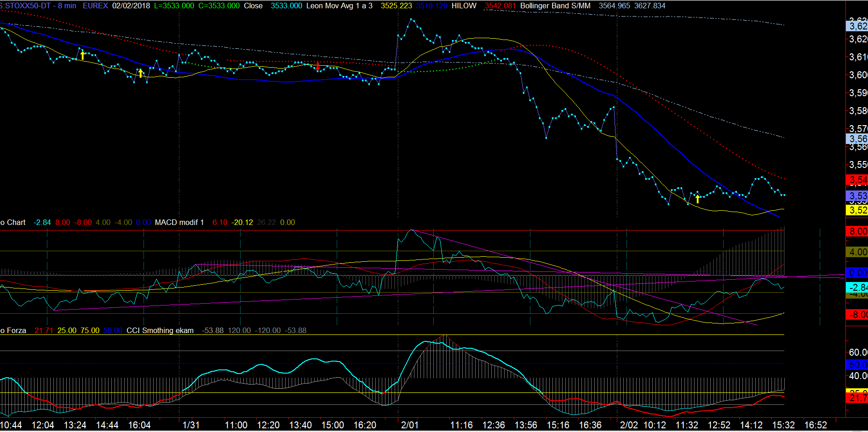Select the red down arrow sell signal
Image resolution: width=868 pixels, height=432 pixels.
pyautogui.click(x=318, y=66)
